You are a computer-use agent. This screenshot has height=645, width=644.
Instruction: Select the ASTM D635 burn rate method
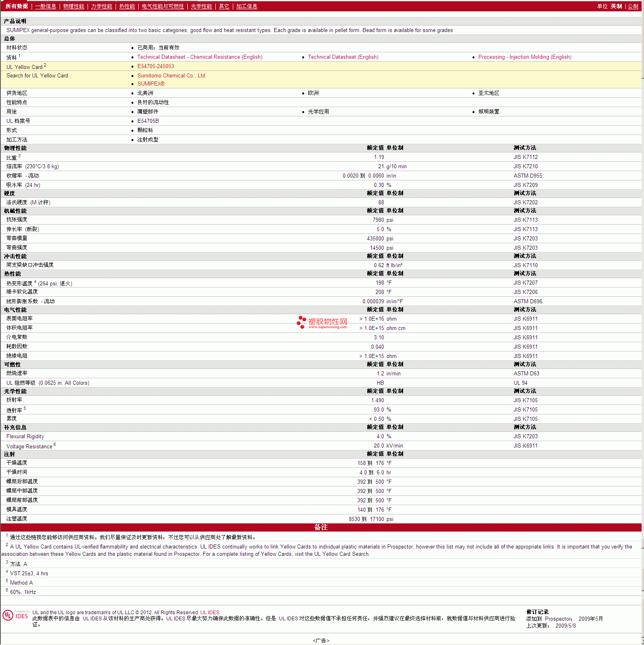526,374
